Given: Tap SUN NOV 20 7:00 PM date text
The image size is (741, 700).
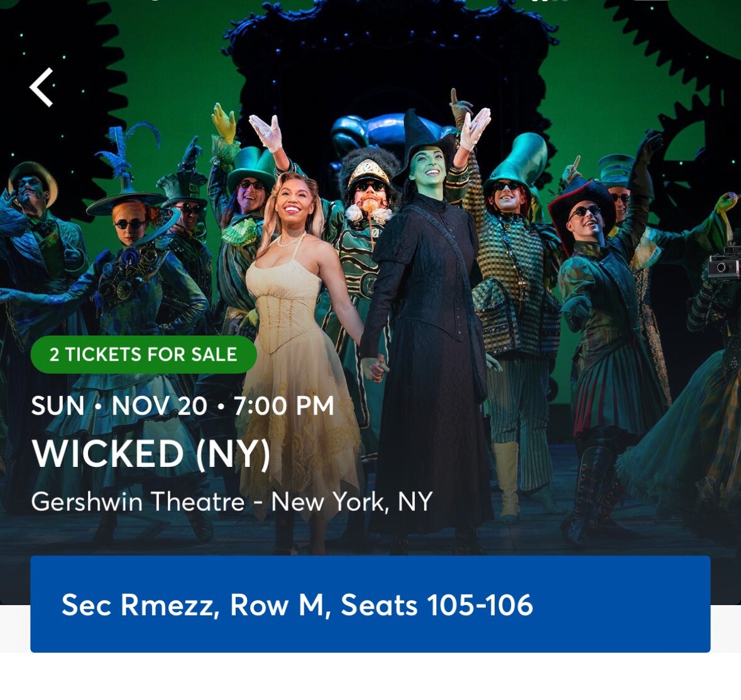Looking at the screenshot, I should pos(182,406).
